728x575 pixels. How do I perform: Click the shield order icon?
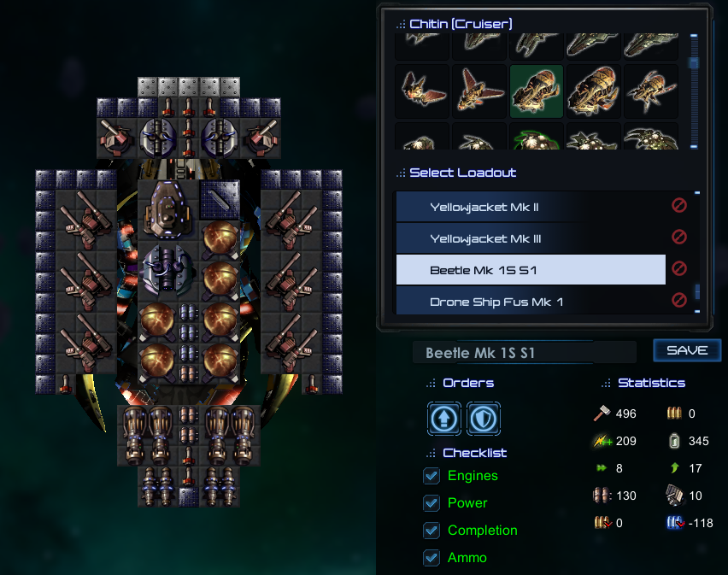pos(484,419)
